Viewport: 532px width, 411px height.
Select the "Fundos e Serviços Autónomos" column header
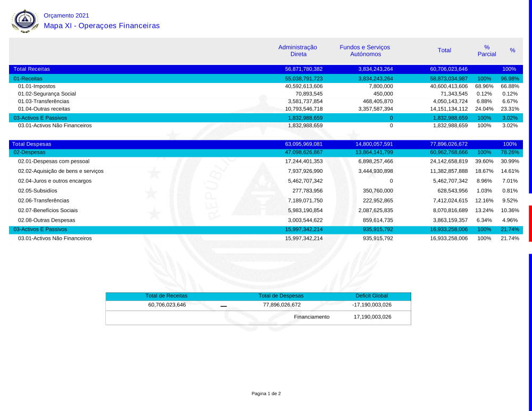pyautogui.click(x=365, y=51)
